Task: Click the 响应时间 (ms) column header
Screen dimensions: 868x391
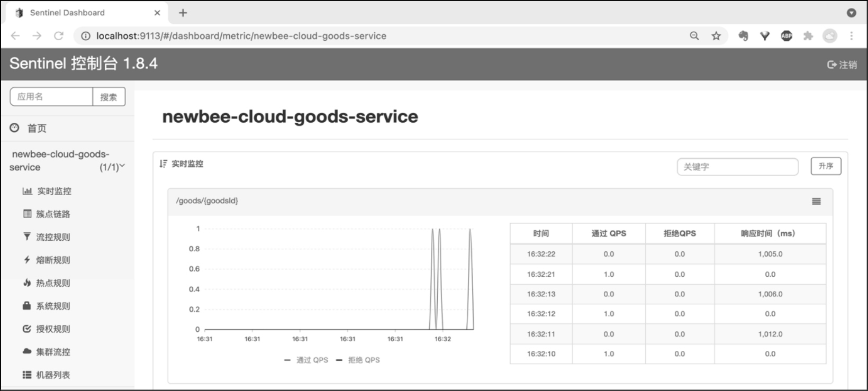Action: point(770,233)
